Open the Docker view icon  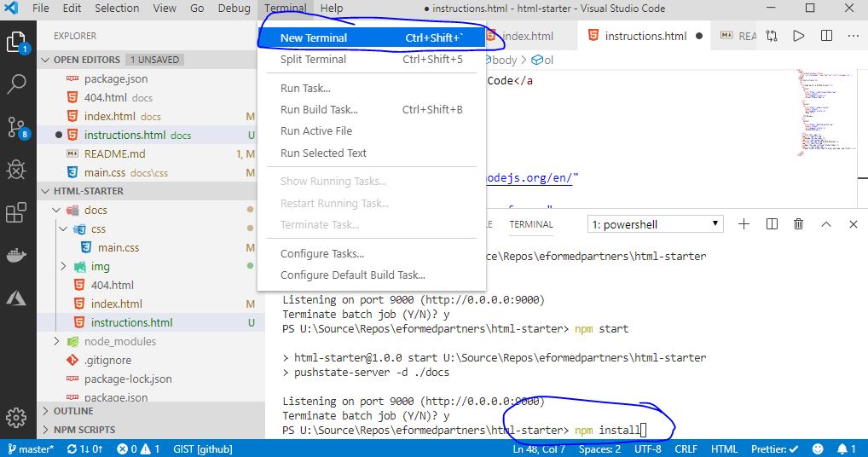(17, 255)
